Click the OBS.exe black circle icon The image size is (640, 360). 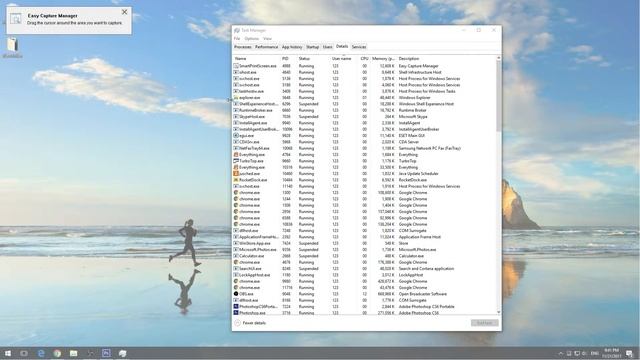point(236,294)
